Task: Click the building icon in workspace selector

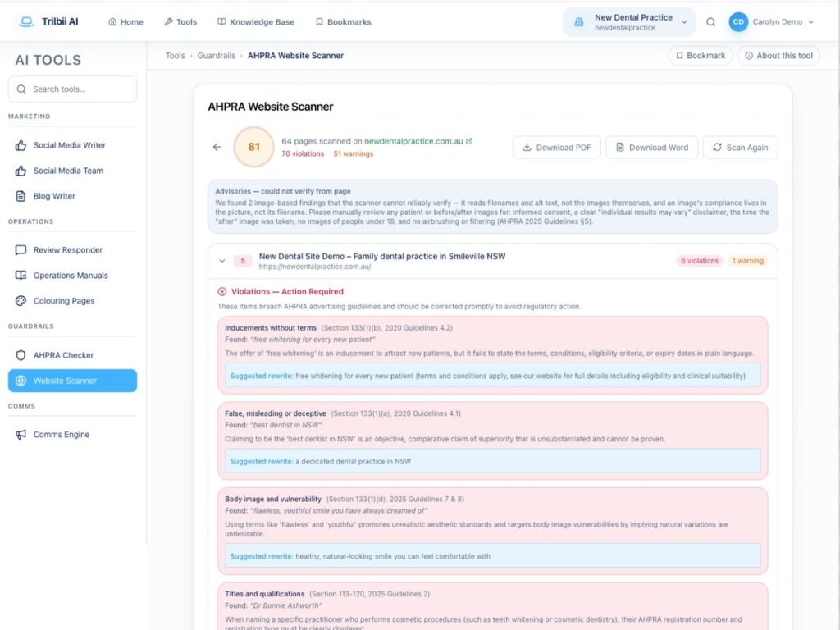Action: click(x=579, y=22)
